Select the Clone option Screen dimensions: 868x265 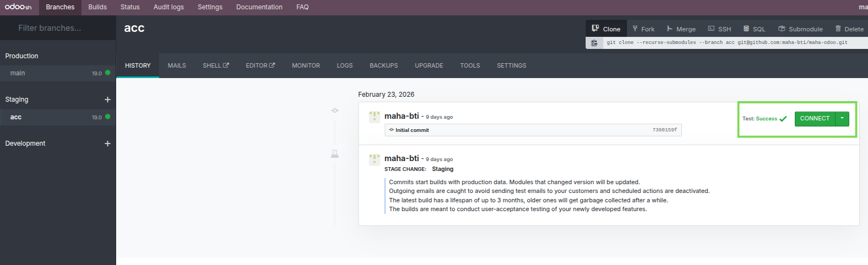coord(606,29)
